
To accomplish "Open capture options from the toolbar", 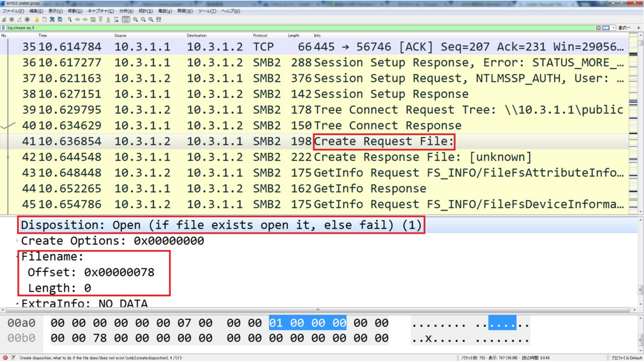I will pos(27,19).
